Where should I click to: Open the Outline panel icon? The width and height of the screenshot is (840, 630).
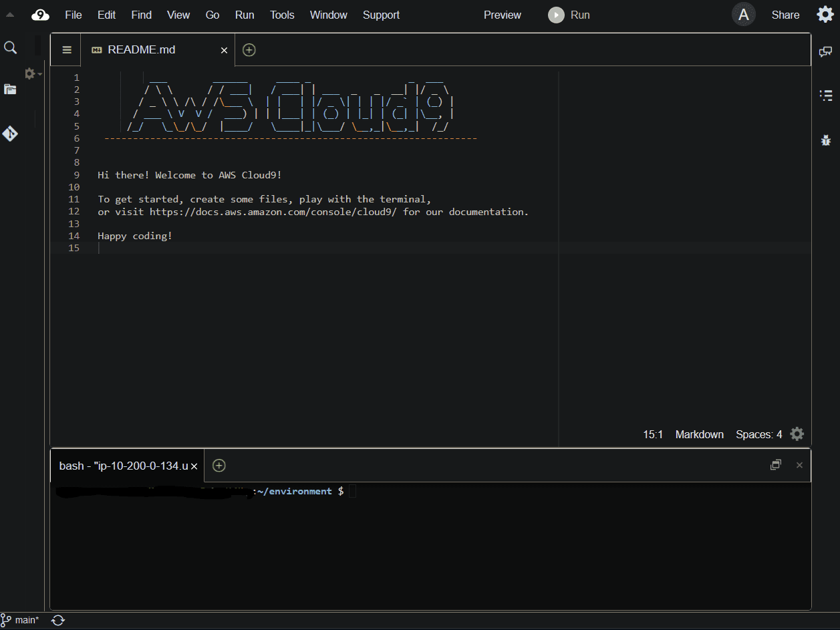tap(826, 96)
